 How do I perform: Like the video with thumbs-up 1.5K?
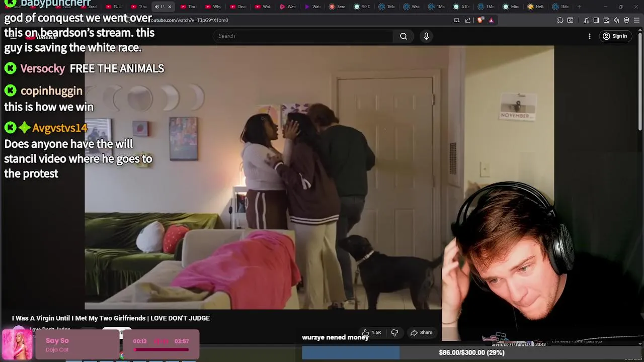point(371,333)
